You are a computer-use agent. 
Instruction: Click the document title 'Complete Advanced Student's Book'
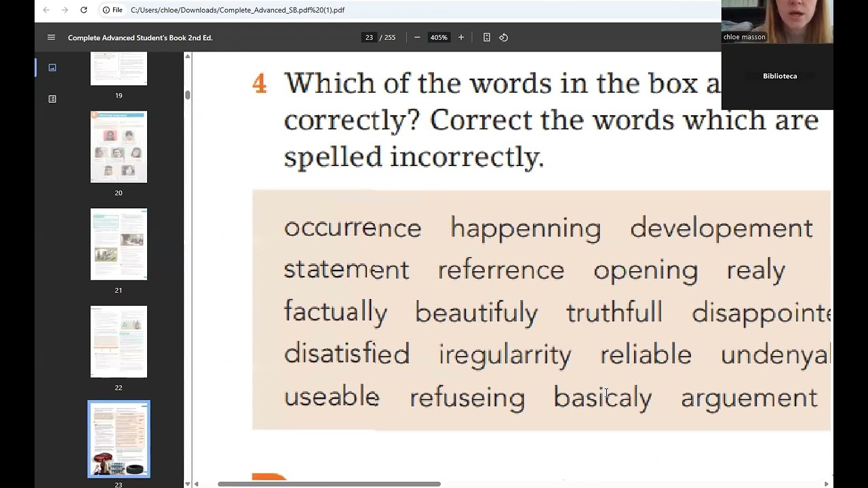[140, 37]
